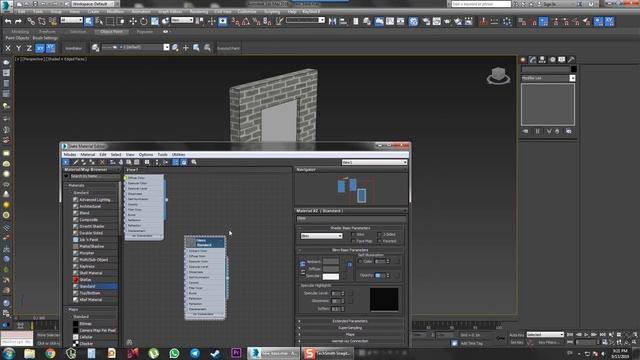Toggle the Faceted checkbox
The height and width of the screenshot is (360, 640).
379,241
